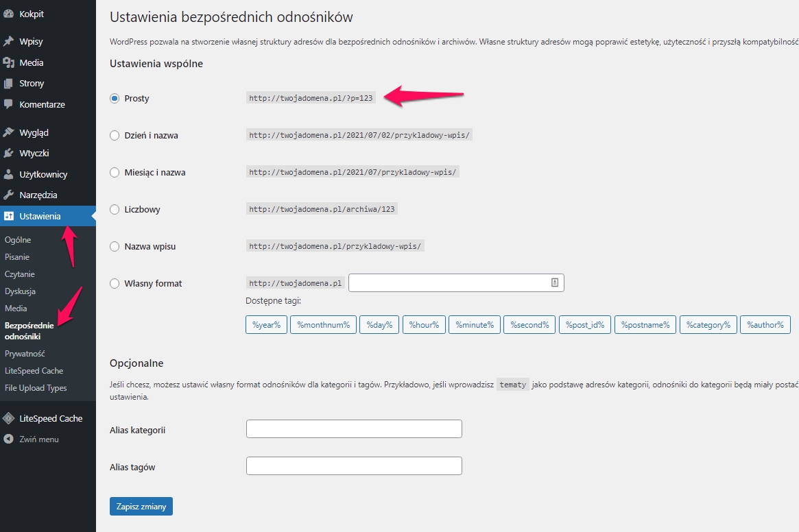This screenshot has width=799, height=532.
Task: Choose the Nazwa wpisu permalink radio
Action: pyautogui.click(x=115, y=247)
